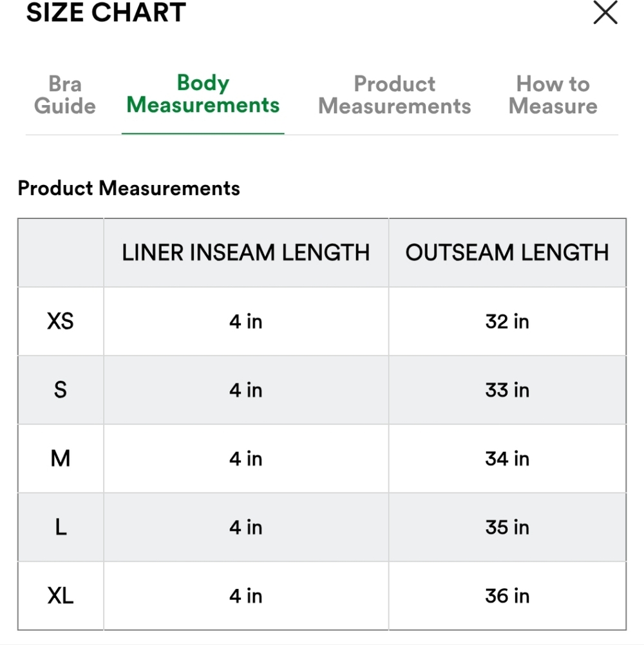Screen dimensions: 644x645
Task: Select the M size row label
Action: pyautogui.click(x=61, y=459)
